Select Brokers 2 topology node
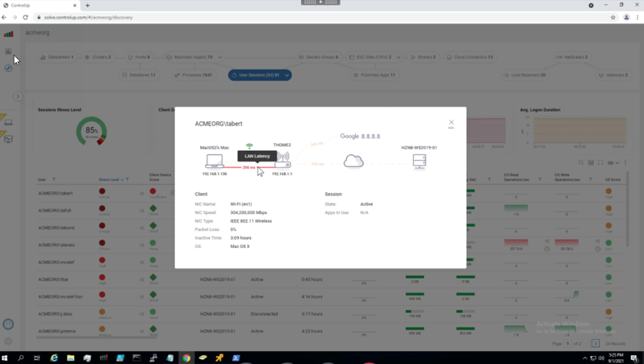This screenshot has width=644, height=364. click(423, 57)
